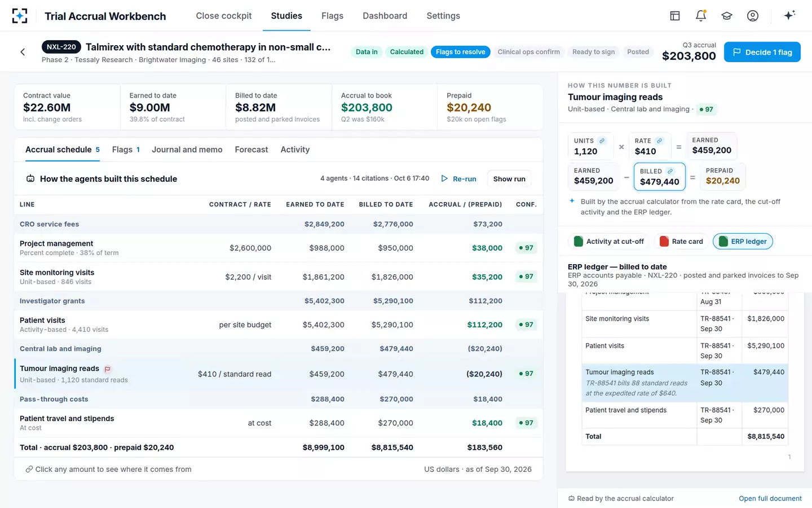The height and width of the screenshot is (508, 812).
Task: Click the BILLED $479,440 formula box
Action: click(659, 177)
